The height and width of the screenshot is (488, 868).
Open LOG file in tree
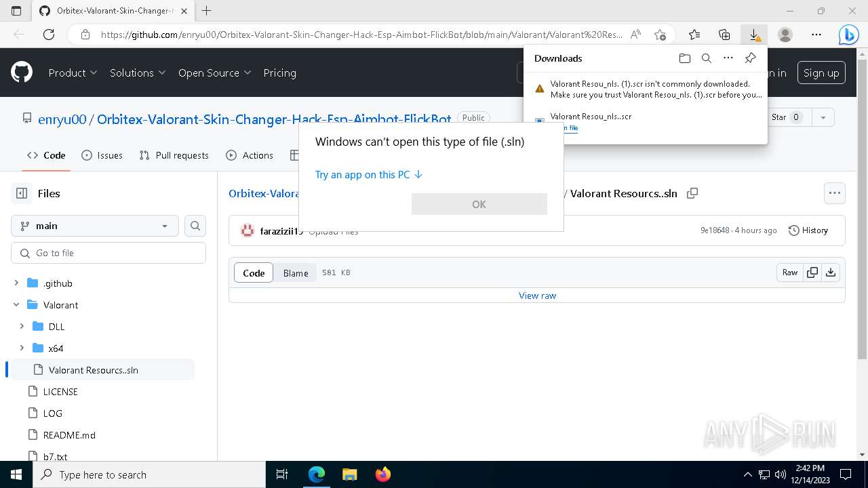click(x=53, y=413)
